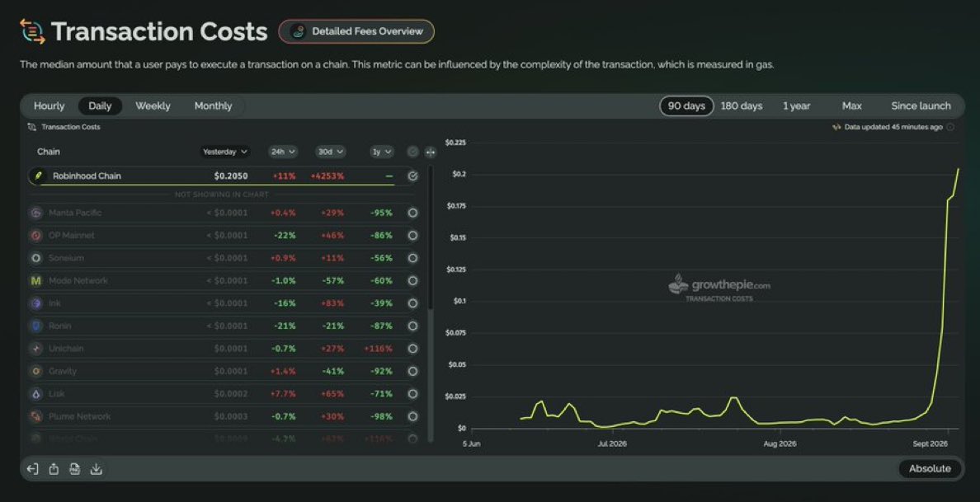Click the info icon beside Data updated
The image size is (980, 502).
(x=950, y=127)
